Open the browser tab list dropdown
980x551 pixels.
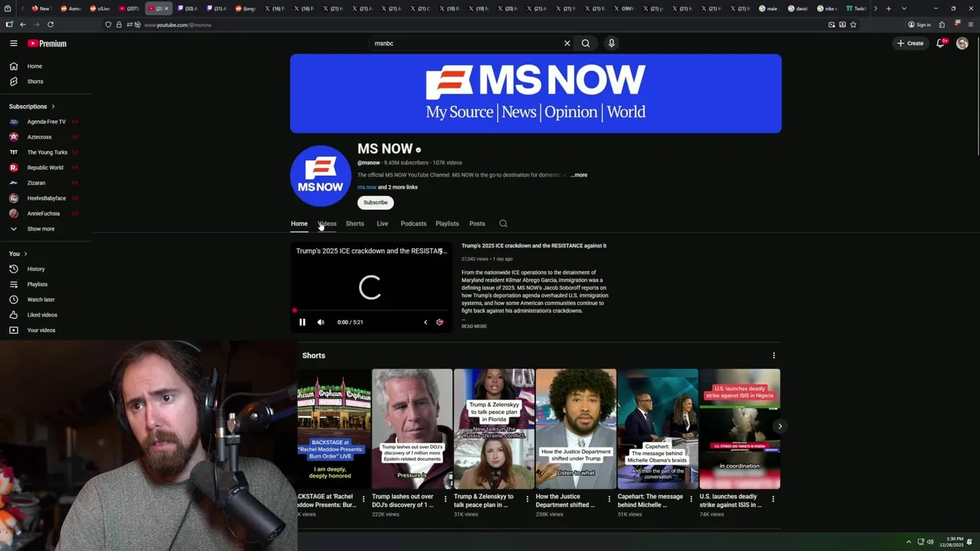(904, 8)
